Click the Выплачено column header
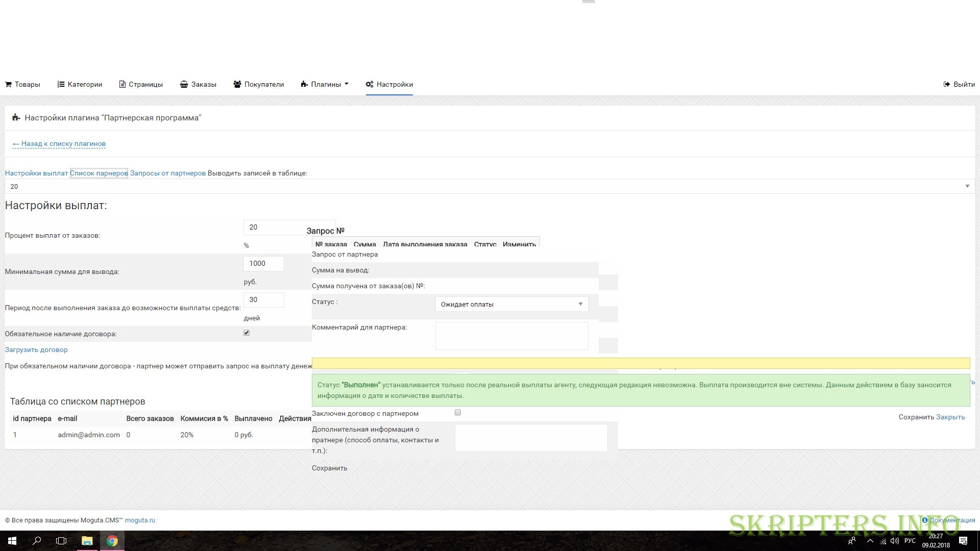This screenshot has height=551, width=980. pos(253,418)
